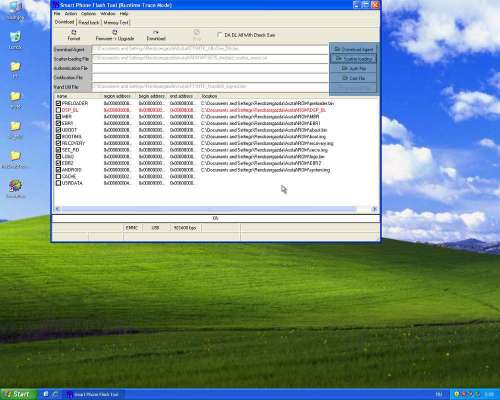Open the Action menu
The image size is (500, 400).
pyautogui.click(x=71, y=14)
